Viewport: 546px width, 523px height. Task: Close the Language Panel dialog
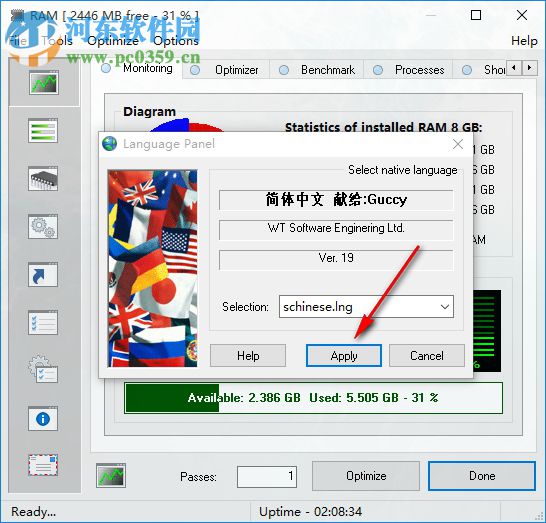458,144
